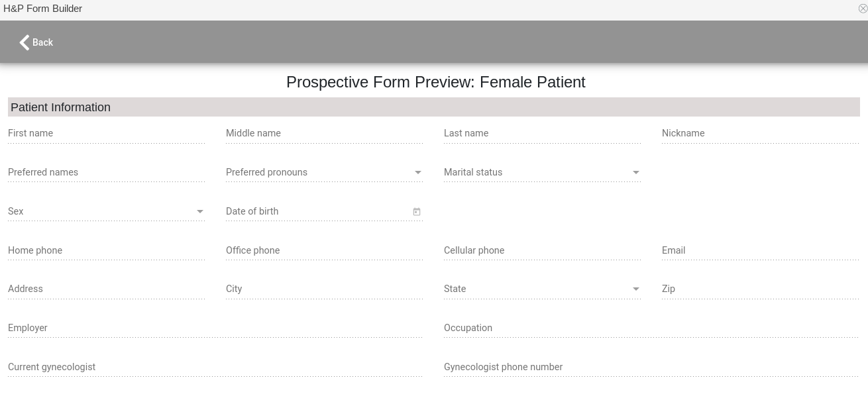
Task: Click the Preferred names field
Action: (106, 173)
